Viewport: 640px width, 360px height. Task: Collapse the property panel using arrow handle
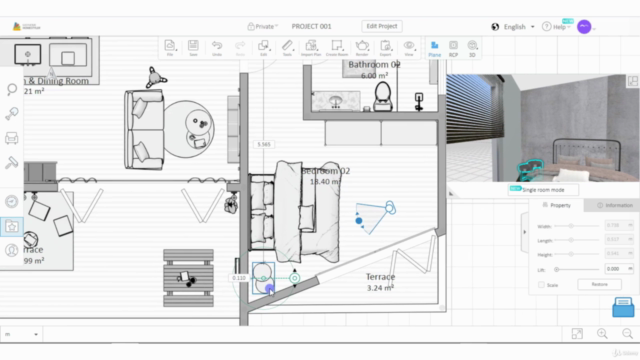point(525,232)
